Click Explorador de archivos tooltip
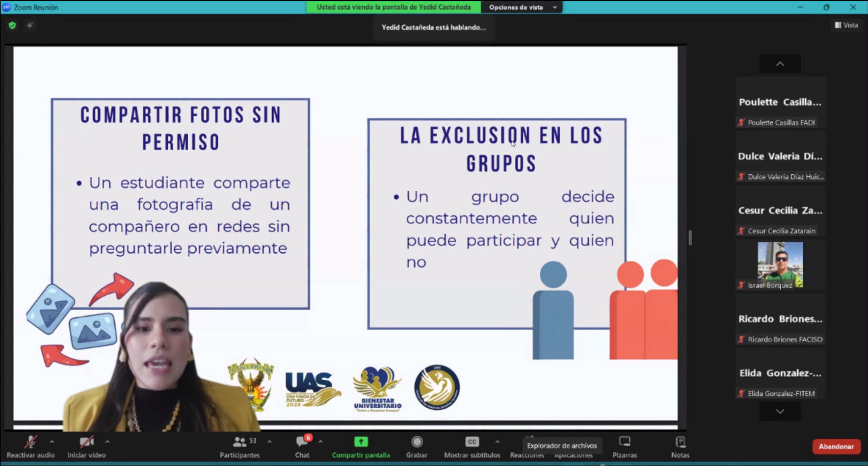Image resolution: width=868 pixels, height=466 pixels. click(562, 445)
